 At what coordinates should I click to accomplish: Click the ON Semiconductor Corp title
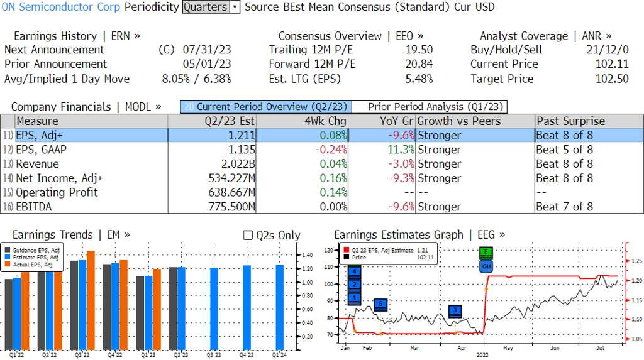(61, 7)
